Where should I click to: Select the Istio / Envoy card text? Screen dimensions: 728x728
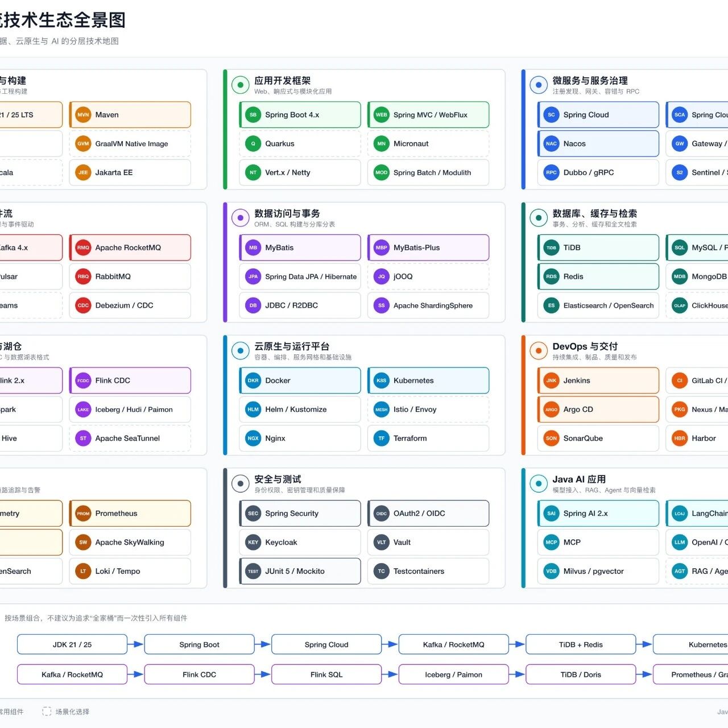click(415, 409)
